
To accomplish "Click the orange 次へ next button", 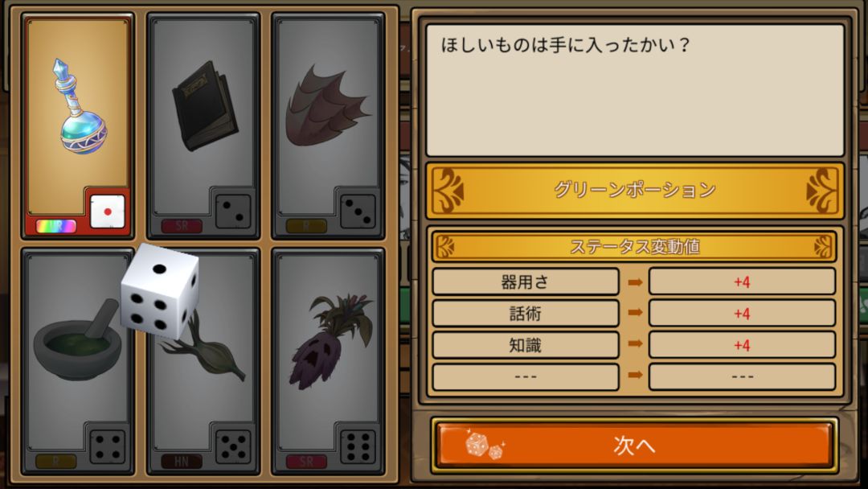I will click(634, 445).
